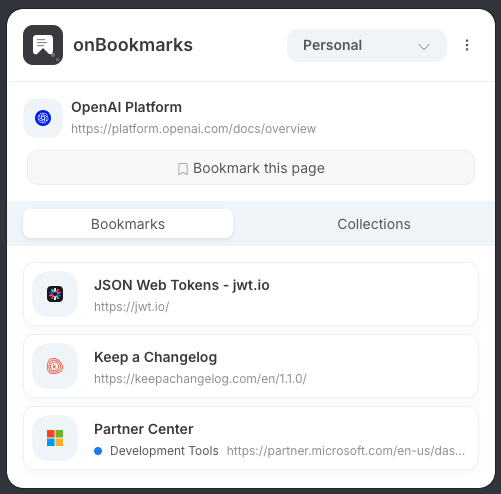Switch to the Bookmarks tab
Screen dimensions: 501x494
coord(128,224)
